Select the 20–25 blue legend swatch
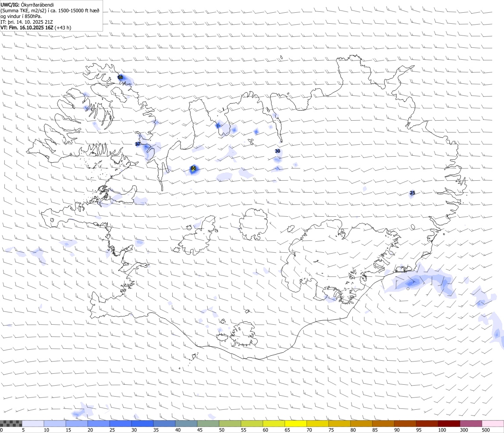 pyautogui.click(x=99, y=423)
